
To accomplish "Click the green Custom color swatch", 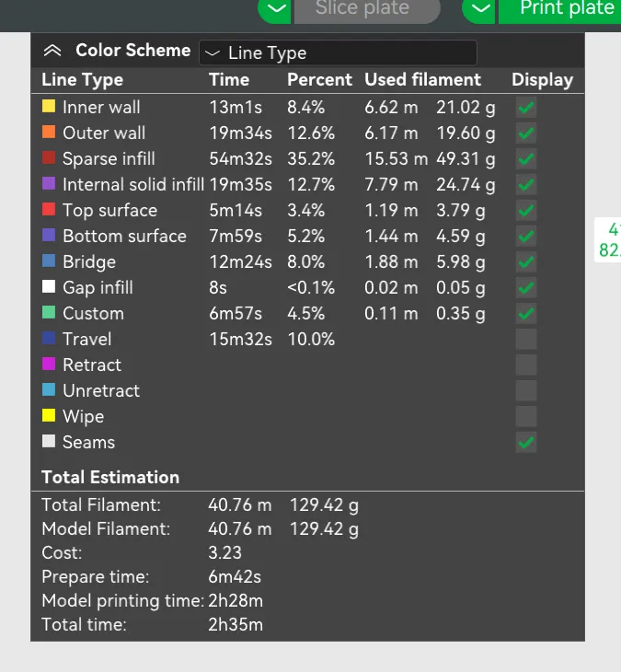I will pyautogui.click(x=49, y=312).
